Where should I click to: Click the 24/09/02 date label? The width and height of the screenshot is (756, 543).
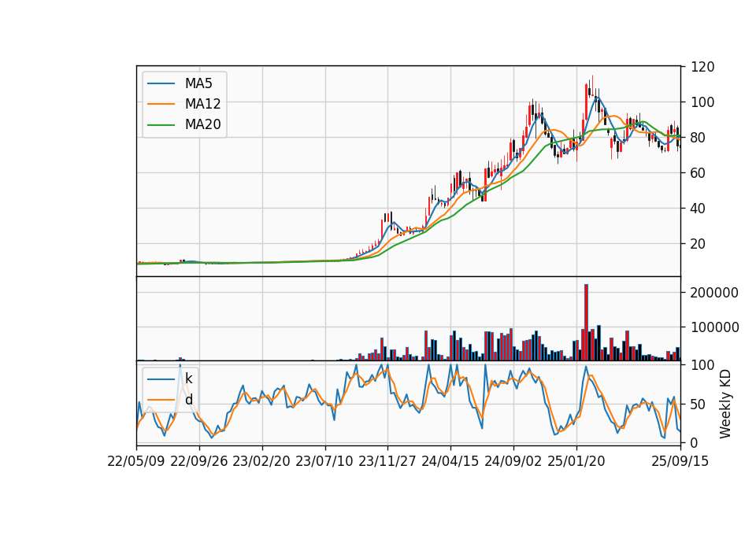click(x=513, y=461)
